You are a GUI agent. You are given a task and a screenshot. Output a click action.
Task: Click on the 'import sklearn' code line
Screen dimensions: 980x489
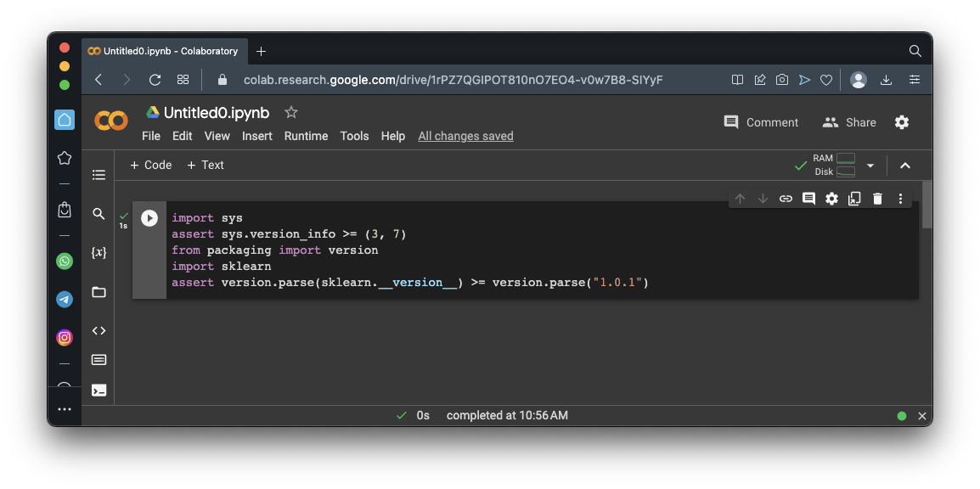point(222,267)
